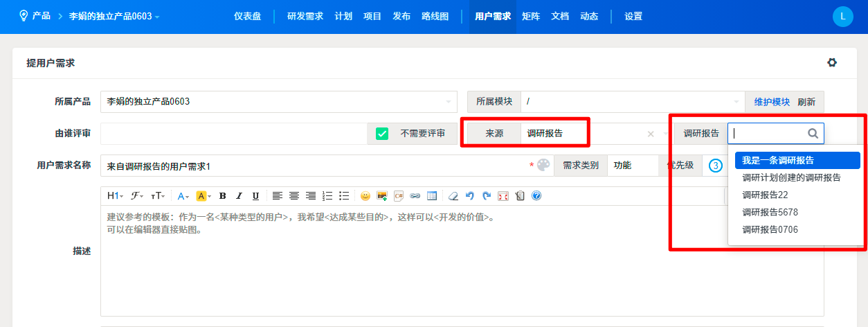The image size is (868, 327).
Task: Open the 路线图 tab
Action: pyautogui.click(x=435, y=16)
